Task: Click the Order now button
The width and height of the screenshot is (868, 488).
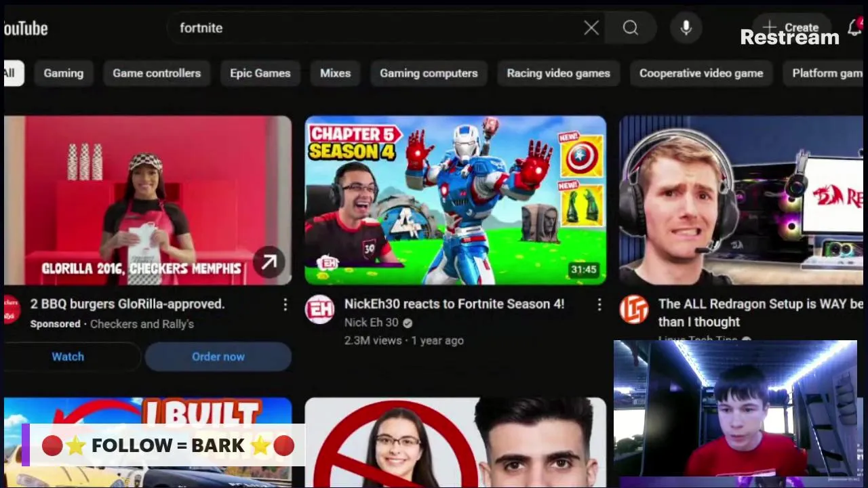Action: pos(218,357)
